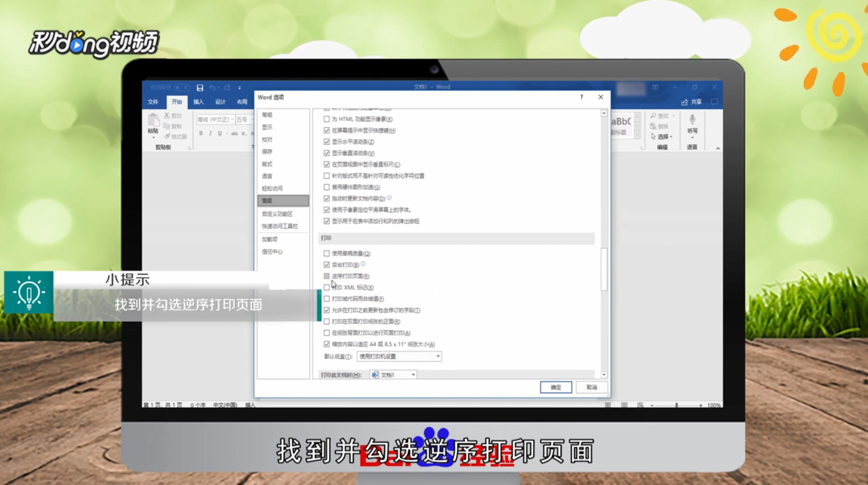Click the 确定 button
Viewport: 868px width, 485px height.
[x=556, y=388]
